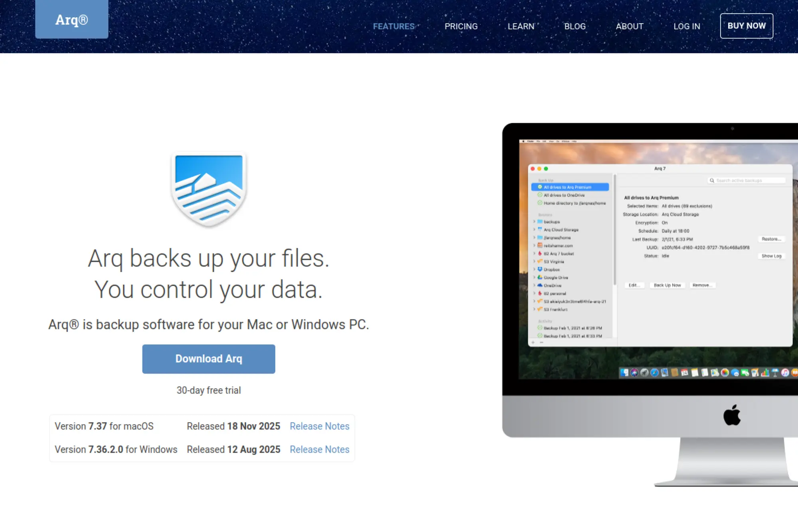Expand the Dropbox restore source
Viewport: 798px width, 532px height.
point(534,269)
